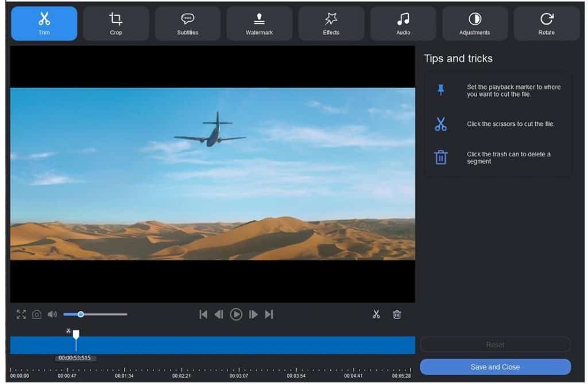Image resolution: width=588 pixels, height=384 pixels.
Task: Click the 'Click the scissors to cut the file' tip
Action: pyautogui.click(x=510, y=124)
